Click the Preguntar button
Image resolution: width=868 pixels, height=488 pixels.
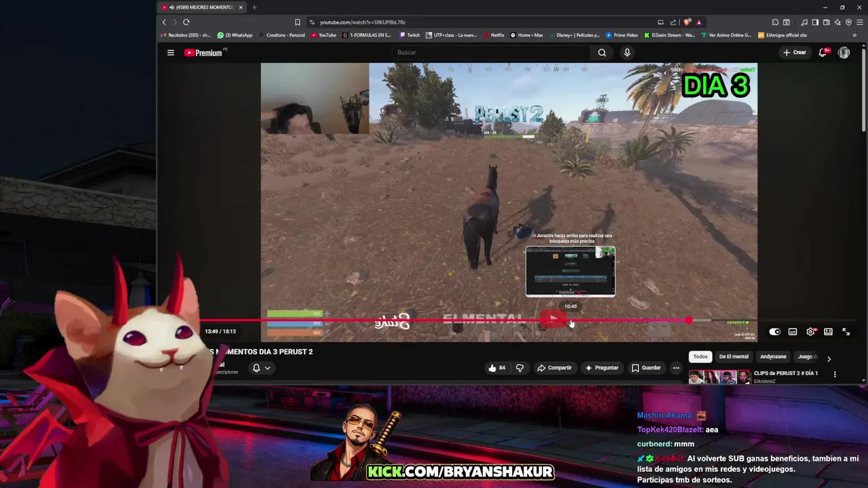click(x=601, y=368)
